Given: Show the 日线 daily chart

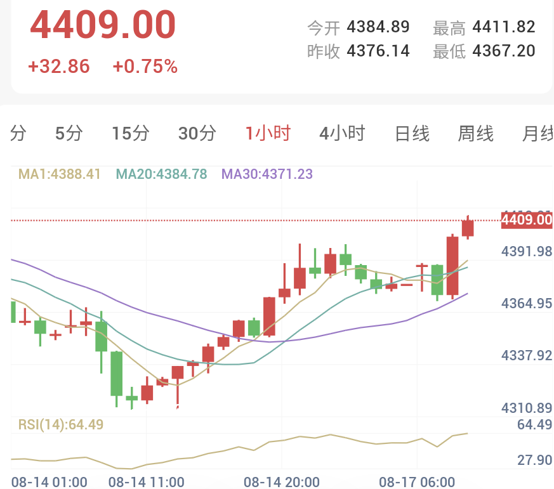Looking at the screenshot, I should coord(412,134).
